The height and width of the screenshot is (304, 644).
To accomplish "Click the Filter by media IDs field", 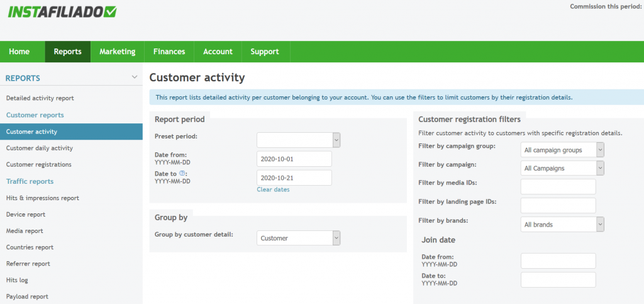I will click(x=558, y=186).
